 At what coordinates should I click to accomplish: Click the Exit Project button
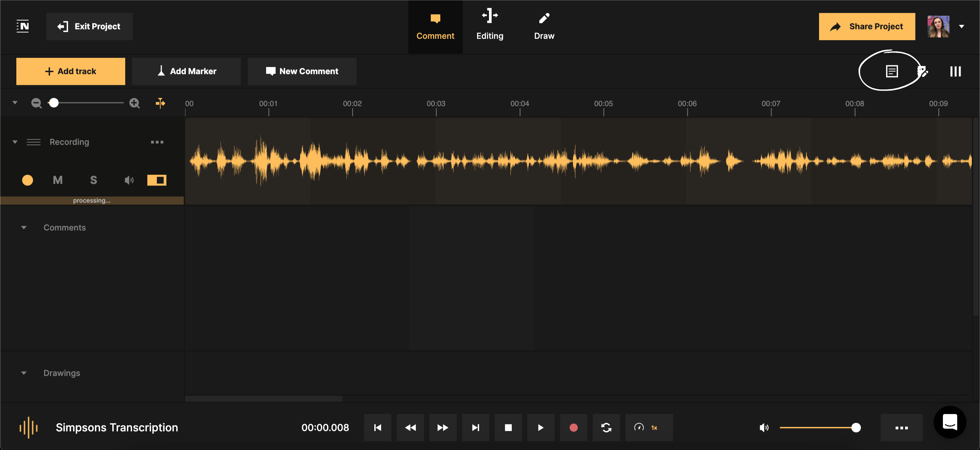click(89, 26)
